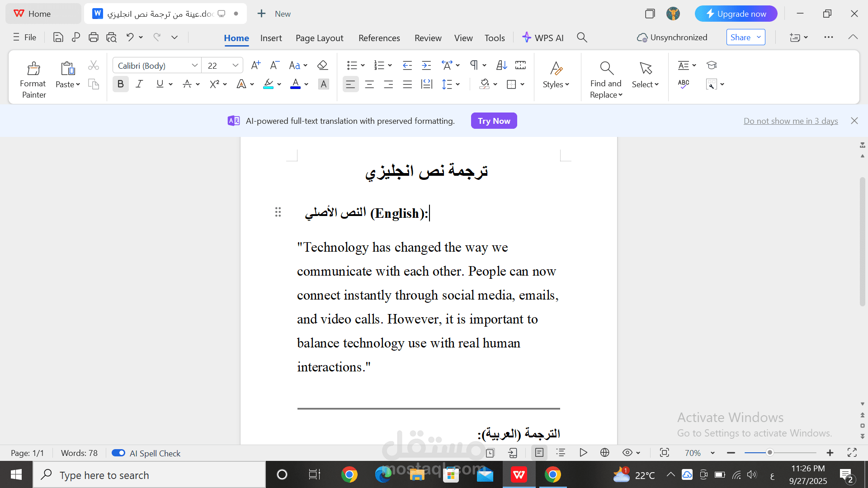Open the References tab

pos(379,38)
